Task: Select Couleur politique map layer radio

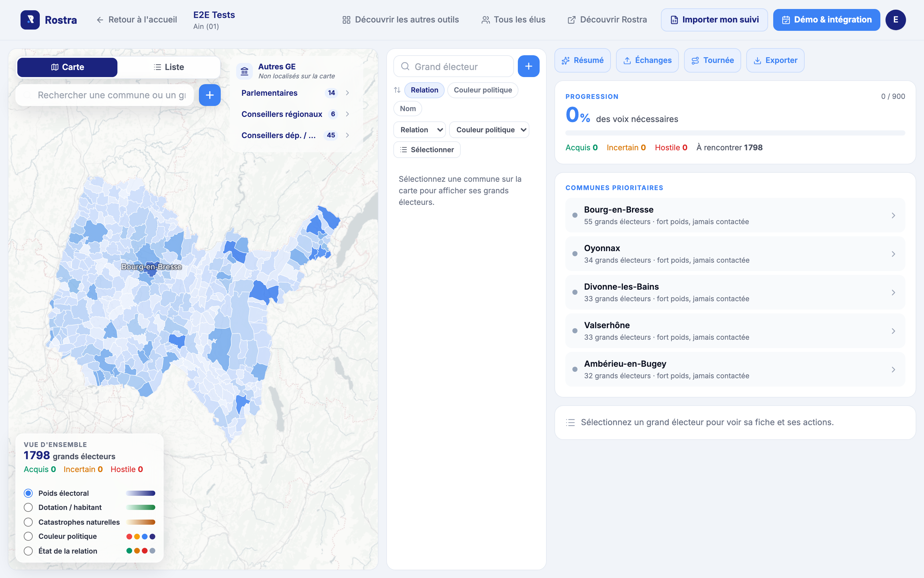Action: (28, 536)
